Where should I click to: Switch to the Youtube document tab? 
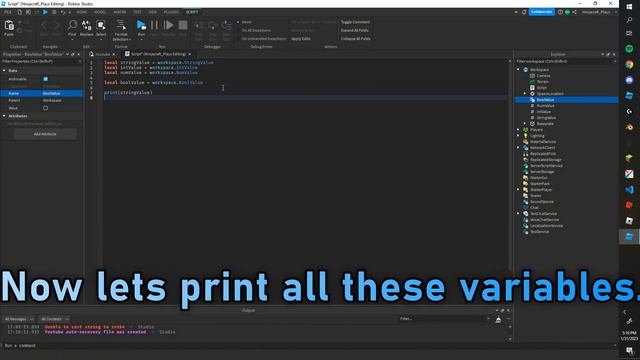[x=102, y=54]
